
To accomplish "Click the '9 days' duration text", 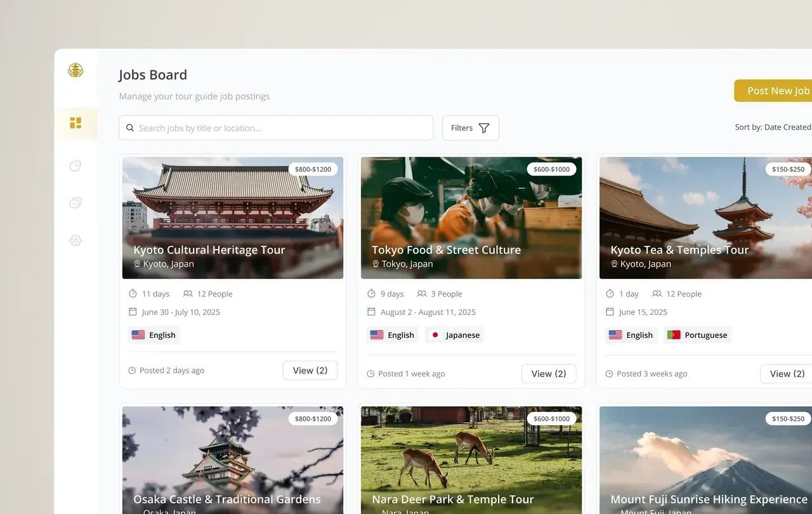I will [x=392, y=293].
